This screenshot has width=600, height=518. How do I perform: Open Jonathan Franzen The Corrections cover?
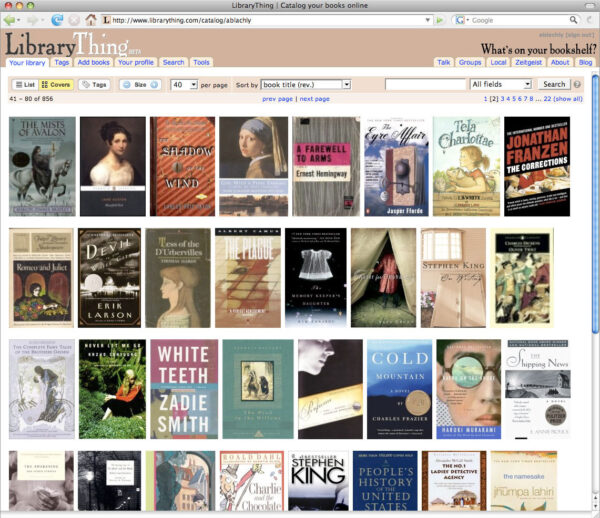[537, 166]
